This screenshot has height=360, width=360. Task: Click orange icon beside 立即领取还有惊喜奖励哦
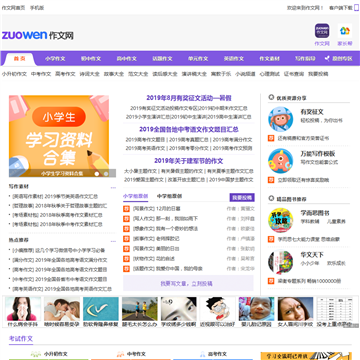[271, 180]
